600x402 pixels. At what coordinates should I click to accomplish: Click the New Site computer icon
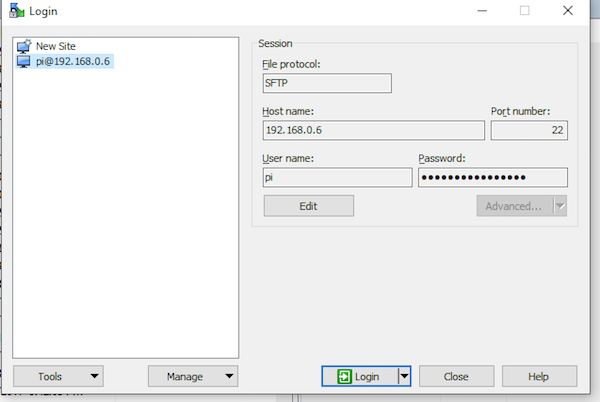coord(24,46)
